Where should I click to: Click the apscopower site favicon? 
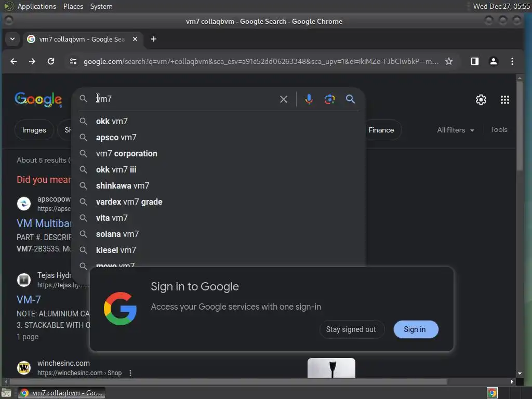click(x=24, y=204)
